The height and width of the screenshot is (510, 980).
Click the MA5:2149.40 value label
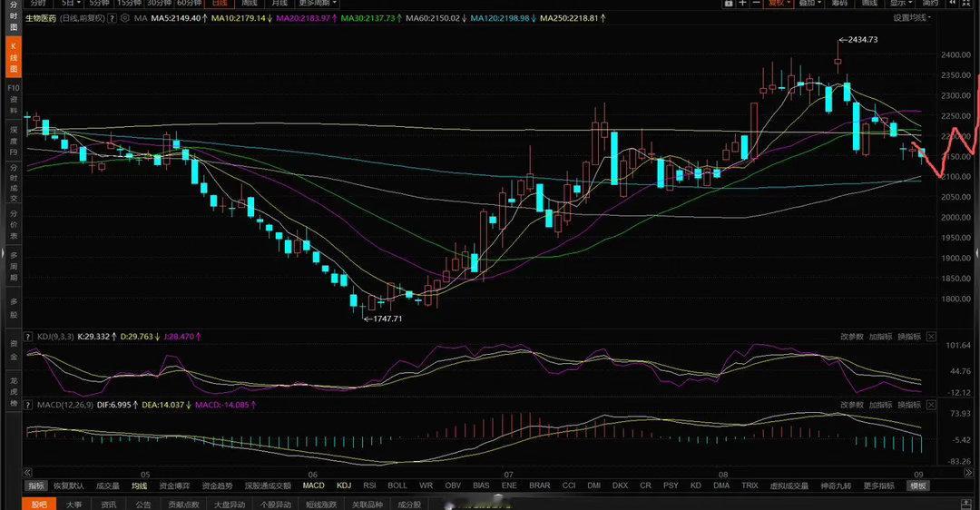180,18
